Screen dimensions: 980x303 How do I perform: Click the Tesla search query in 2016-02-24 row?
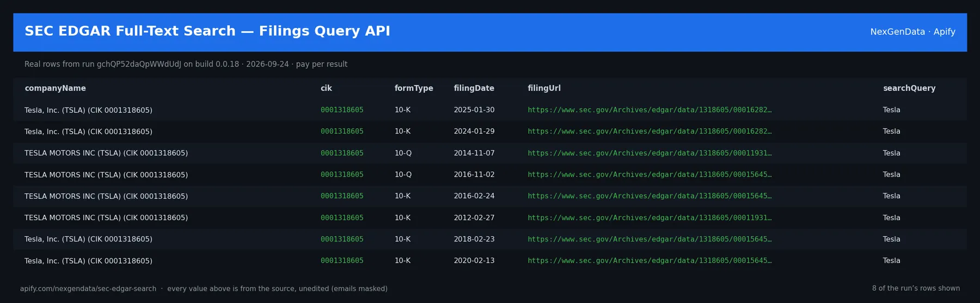[891, 196]
